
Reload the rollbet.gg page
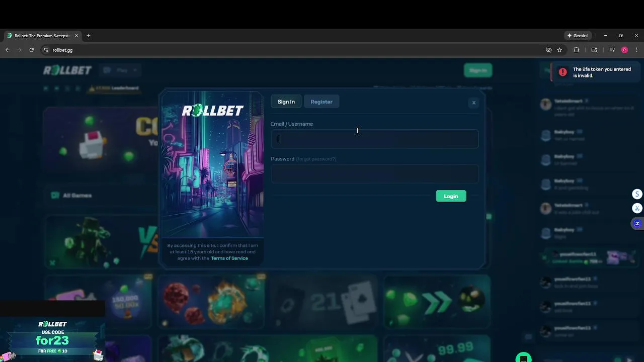32,50
